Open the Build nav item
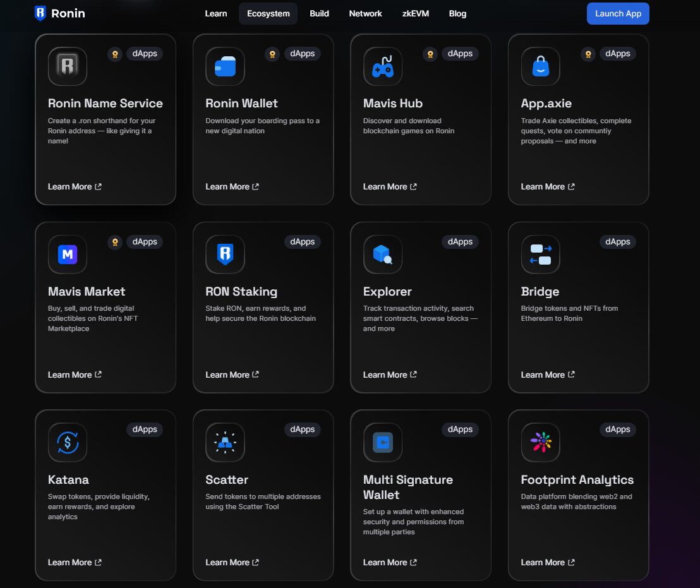Image resolution: width=700 pixels, height=588 pixels. point(319,13)
